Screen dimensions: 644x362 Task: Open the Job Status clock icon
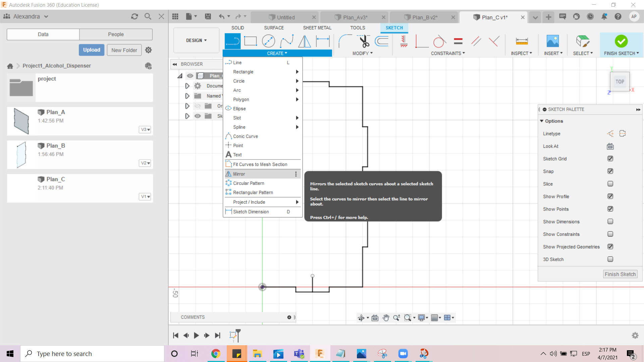pyautogui.click(x=590, y=16)
